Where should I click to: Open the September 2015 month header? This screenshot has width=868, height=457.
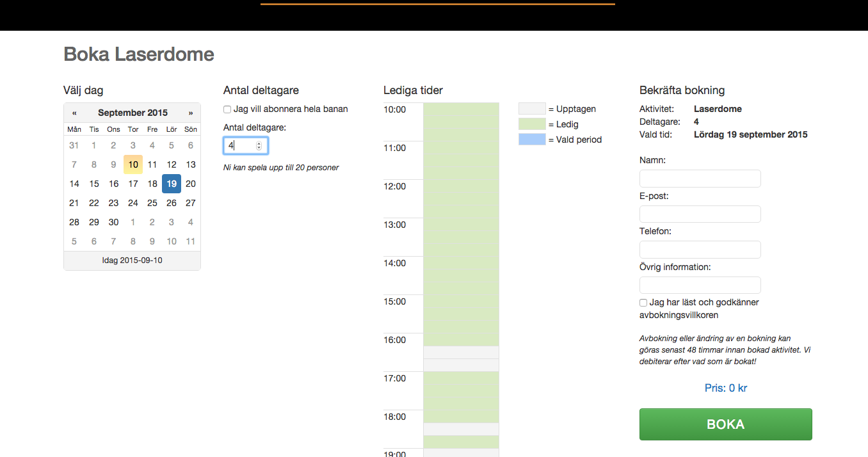[133, 113]
